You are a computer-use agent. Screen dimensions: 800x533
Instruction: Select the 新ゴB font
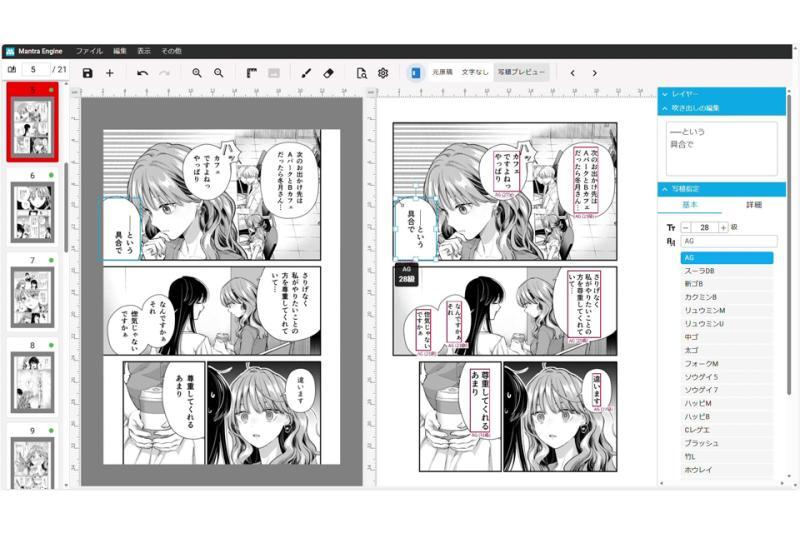727,284
